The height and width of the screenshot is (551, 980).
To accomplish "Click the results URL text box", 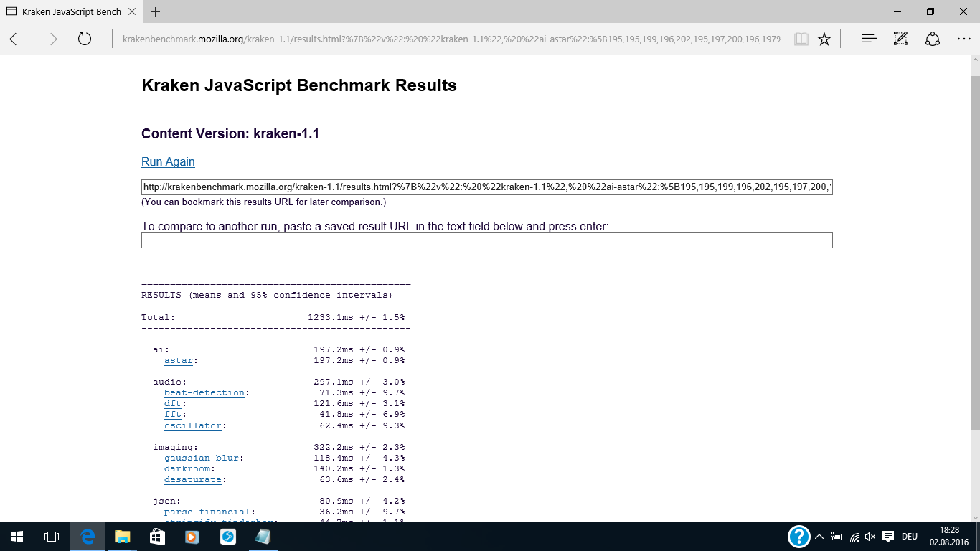I will 486,187.
